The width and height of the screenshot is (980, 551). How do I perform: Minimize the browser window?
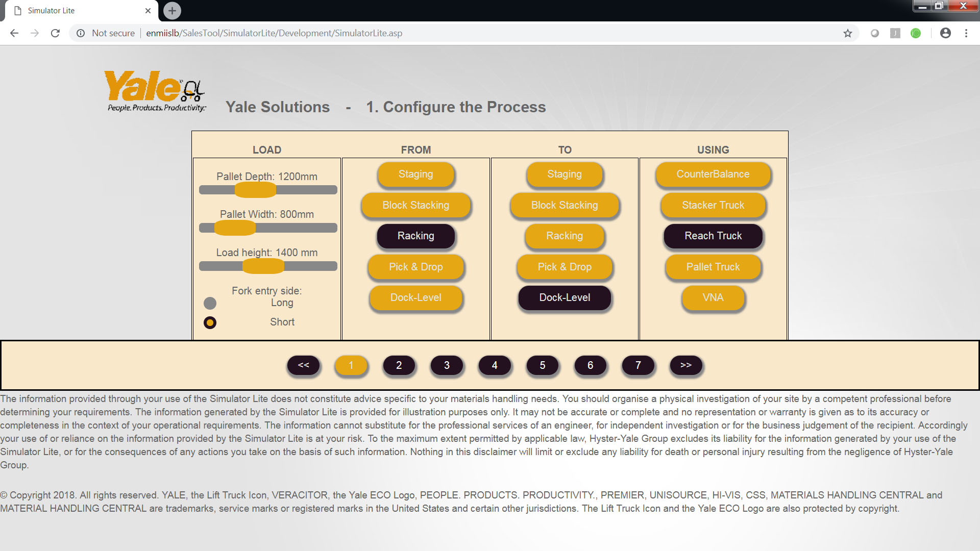click(922, 6)
